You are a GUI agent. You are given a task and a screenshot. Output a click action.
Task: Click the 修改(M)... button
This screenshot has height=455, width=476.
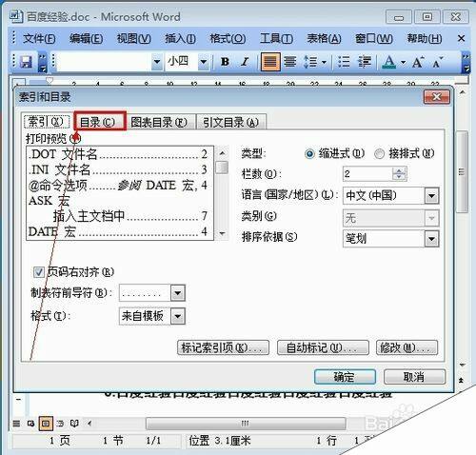[407, 347]
